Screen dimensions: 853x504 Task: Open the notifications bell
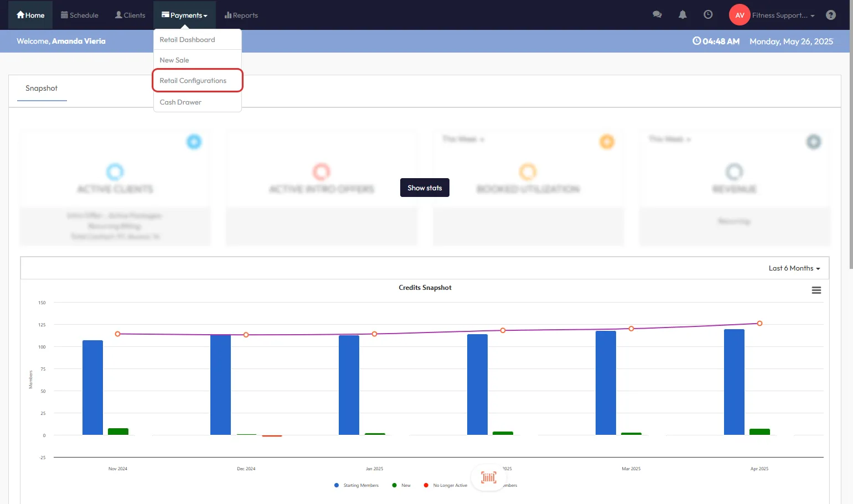point(683,15)
